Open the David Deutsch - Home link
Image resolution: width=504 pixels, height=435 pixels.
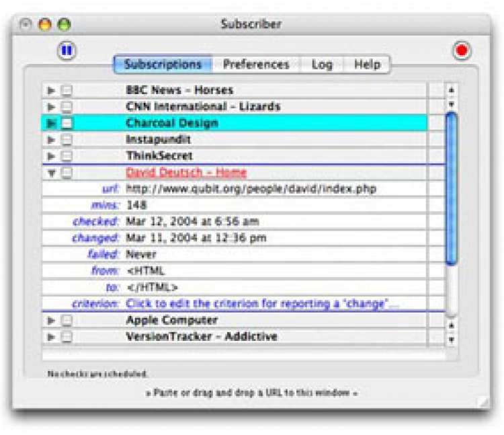[186, 173]
